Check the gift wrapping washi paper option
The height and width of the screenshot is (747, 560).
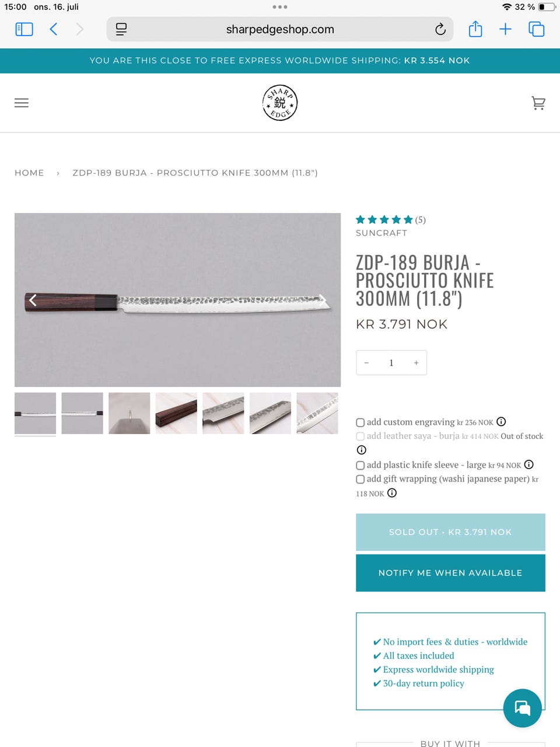pos(360,479)
